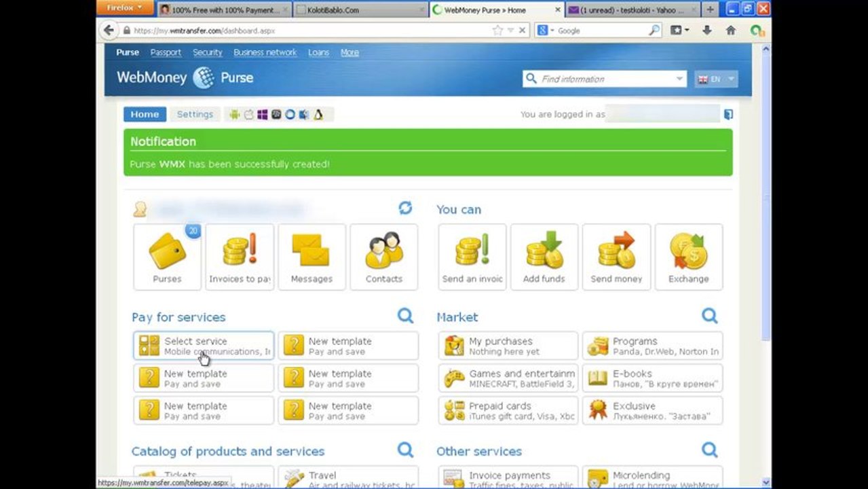Viewport: 868px width, 489px height.
Task: Close the WebMoney Purse browser tab
Action: (x=557, y=10)
